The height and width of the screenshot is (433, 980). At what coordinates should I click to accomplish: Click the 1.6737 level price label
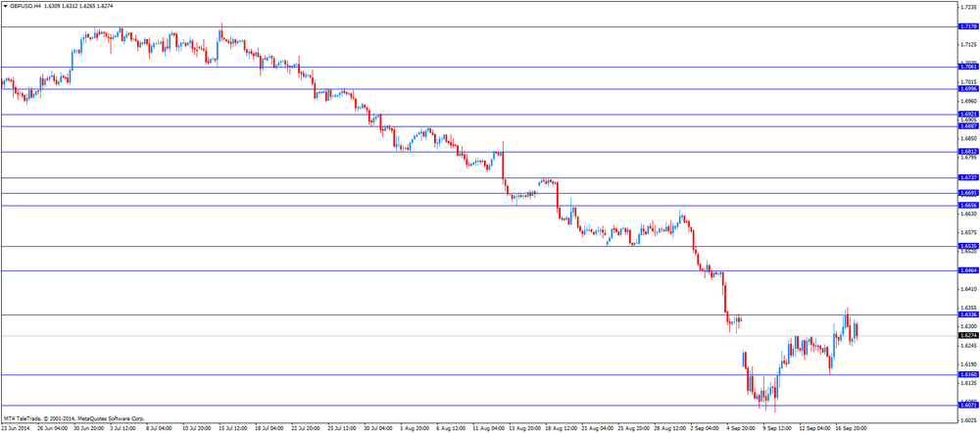pyautogui.click(x=967, y=177)
